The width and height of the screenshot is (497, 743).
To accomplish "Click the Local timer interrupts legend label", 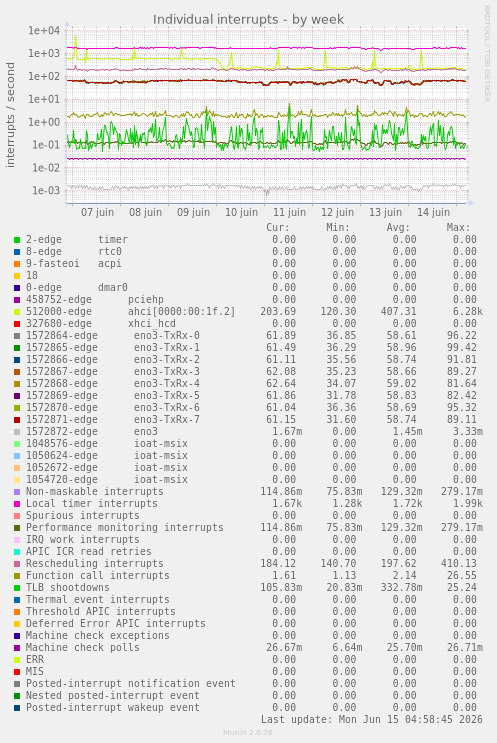I will point(91,504).
